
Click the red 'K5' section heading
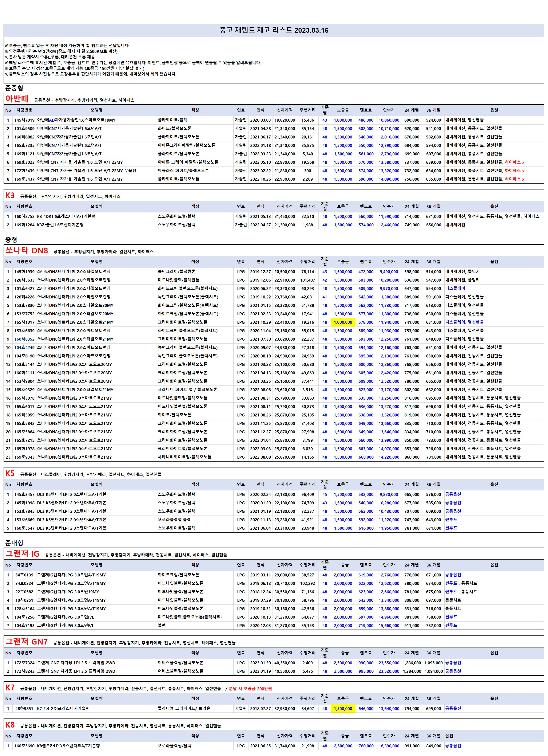[x=10, y=473]
